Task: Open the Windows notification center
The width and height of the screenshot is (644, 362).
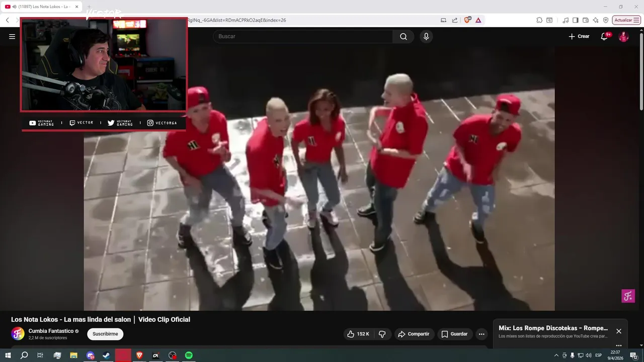Action: pyautogui.click(x=634, y=355)
